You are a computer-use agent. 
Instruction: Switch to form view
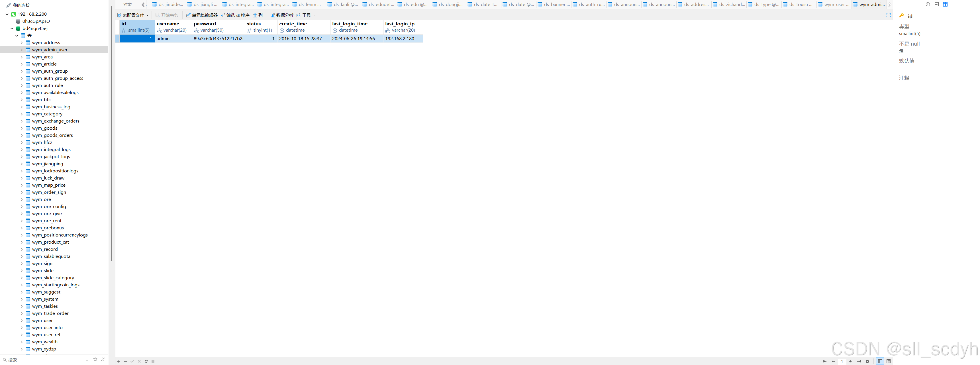click(x=889, y=361)
